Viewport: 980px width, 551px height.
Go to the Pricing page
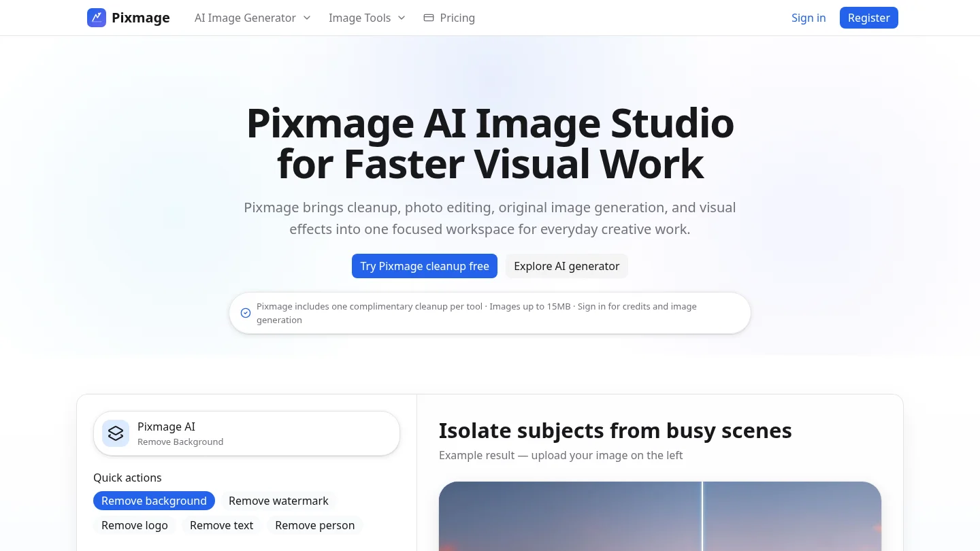pyautogui.click(x=449, y=18)
